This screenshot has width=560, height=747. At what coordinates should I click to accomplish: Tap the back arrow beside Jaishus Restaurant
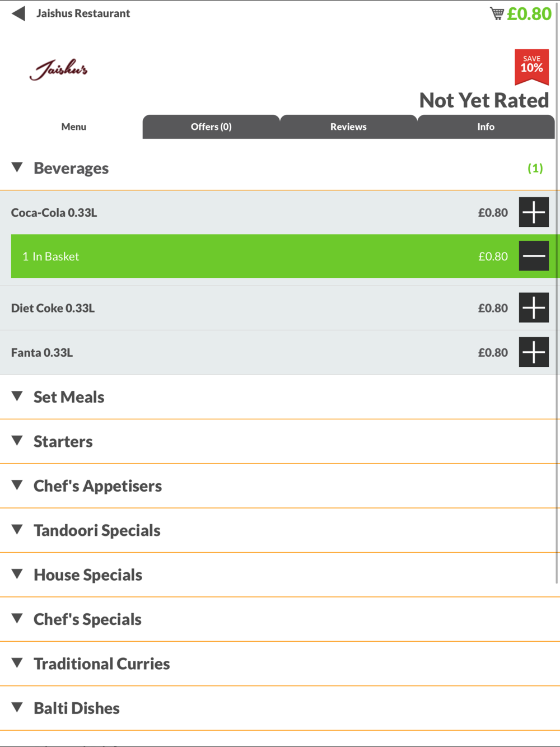pyautogui.click(x=18, y=13)
